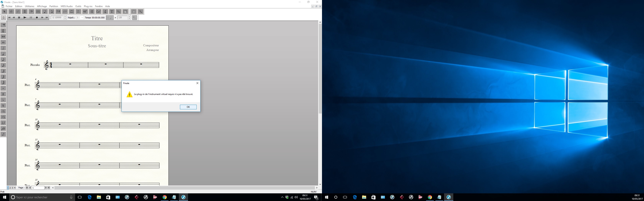Choose the Repeat tool
This screenshot has width=644, height=201.
click(92, 11)
